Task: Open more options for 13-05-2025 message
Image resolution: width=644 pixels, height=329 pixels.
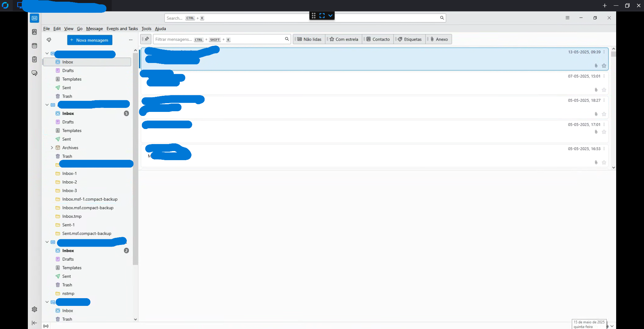Action: pyautogui.click(x=604, y=52)
